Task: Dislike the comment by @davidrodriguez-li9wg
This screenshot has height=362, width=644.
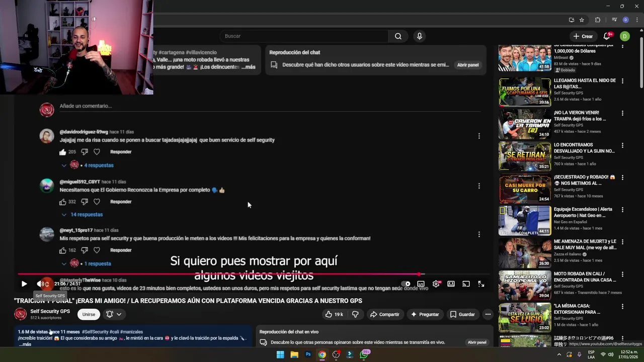Action: [x=85, y=152]
